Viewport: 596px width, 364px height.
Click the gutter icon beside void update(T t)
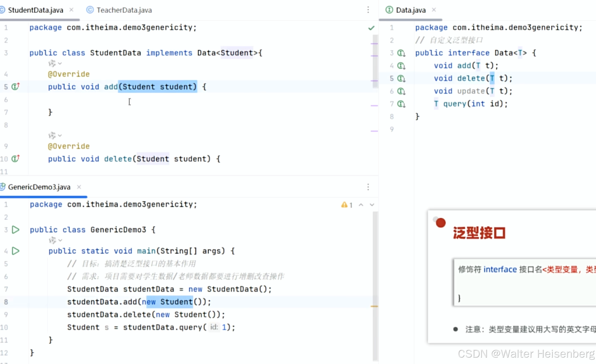pos(401,91)
